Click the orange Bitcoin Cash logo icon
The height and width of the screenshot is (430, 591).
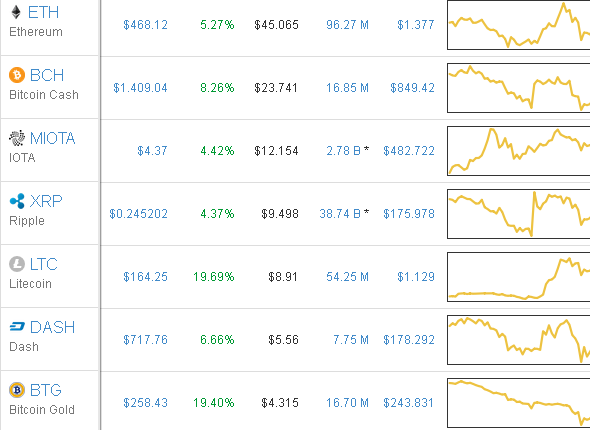(x=17, y=75)
